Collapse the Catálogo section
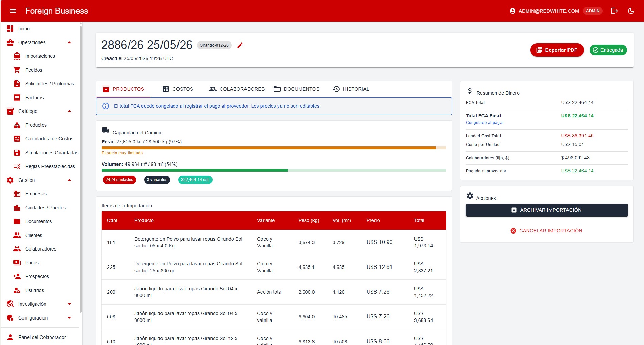644x345 pixels. click(x=69, y=111)
